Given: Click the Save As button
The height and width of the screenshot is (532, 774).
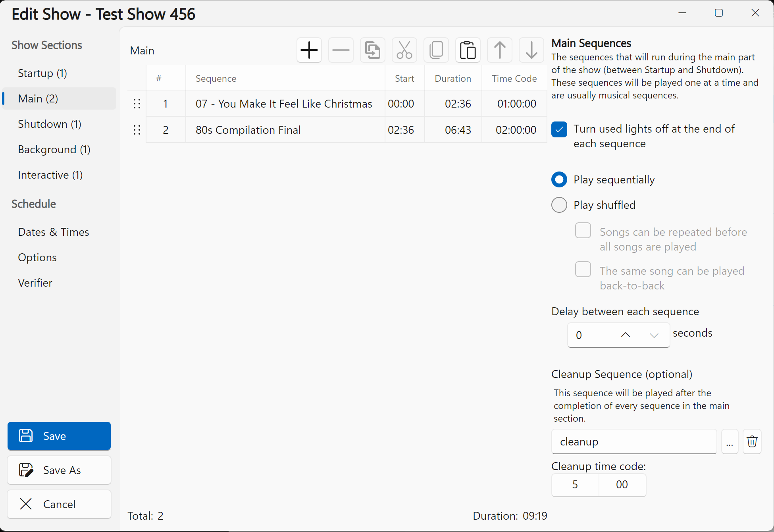Looking at the screenshot, I should (x=59, y=470).
